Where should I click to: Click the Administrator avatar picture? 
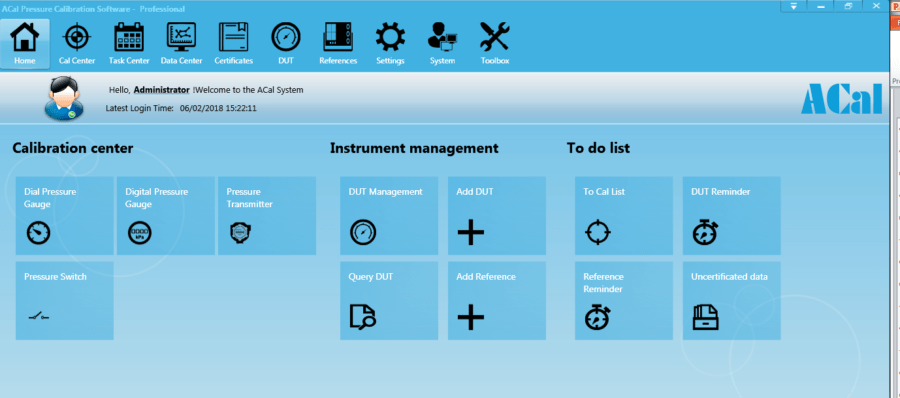(x=64, y=99)
